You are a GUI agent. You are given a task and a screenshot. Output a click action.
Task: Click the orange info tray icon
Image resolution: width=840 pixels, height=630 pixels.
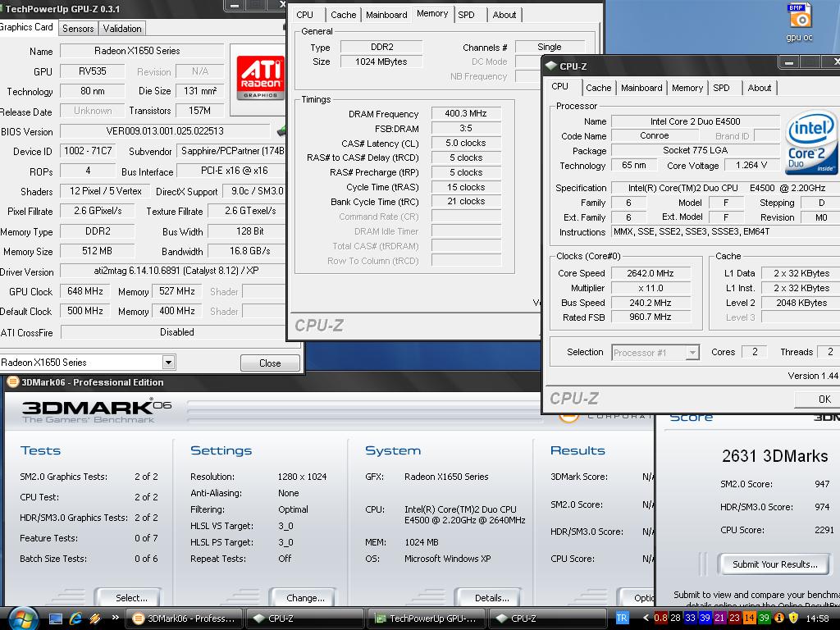click(779, 619)
